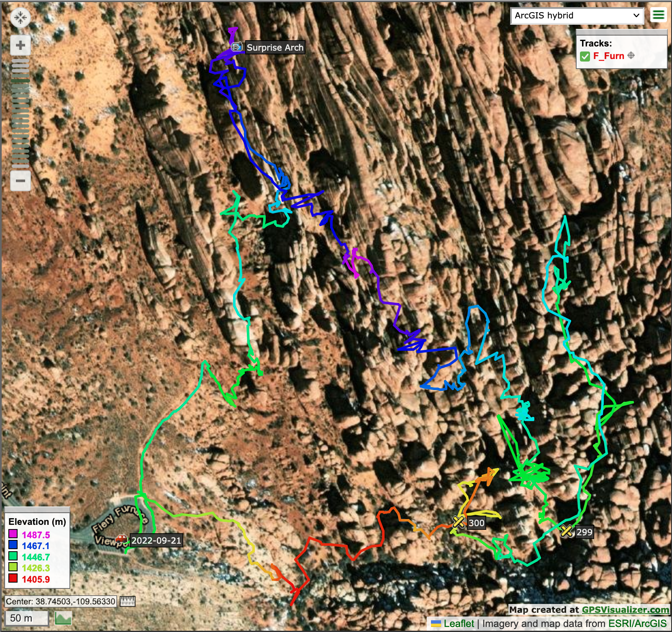672x632 pixels.
Task: Open the ArcGIS hybrid map type dropdown
Action: [577, 16]
